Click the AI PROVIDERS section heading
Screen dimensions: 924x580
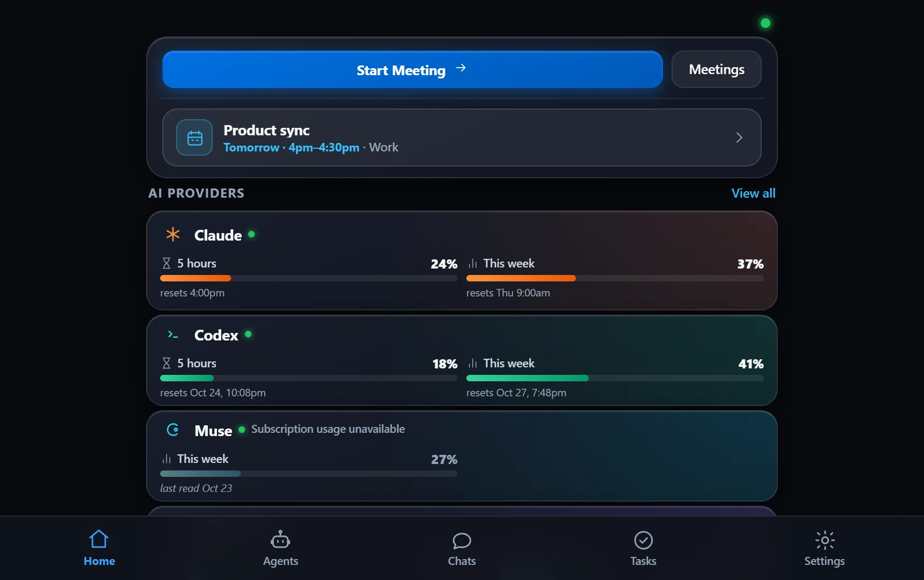coord(197,193)
